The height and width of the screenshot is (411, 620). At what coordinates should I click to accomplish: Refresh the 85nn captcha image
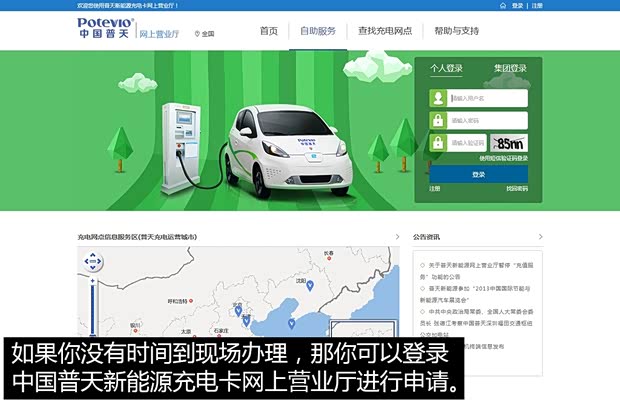pos(509,143)
